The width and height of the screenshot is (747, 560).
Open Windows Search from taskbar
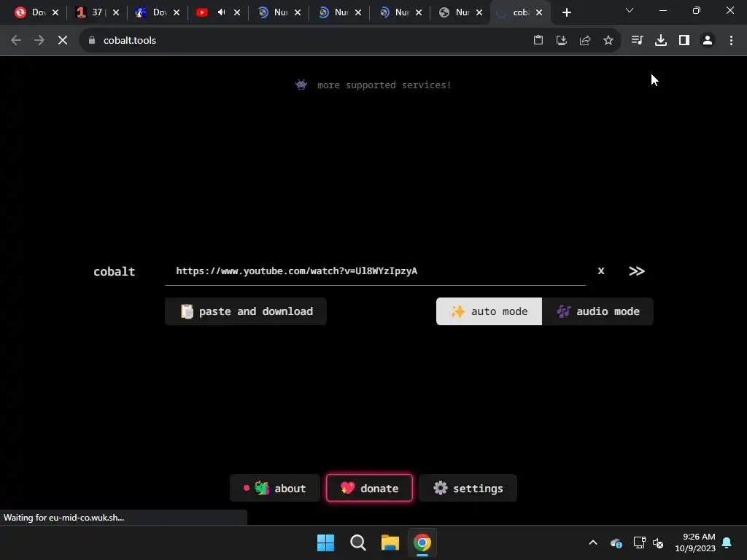pos(357,542)
